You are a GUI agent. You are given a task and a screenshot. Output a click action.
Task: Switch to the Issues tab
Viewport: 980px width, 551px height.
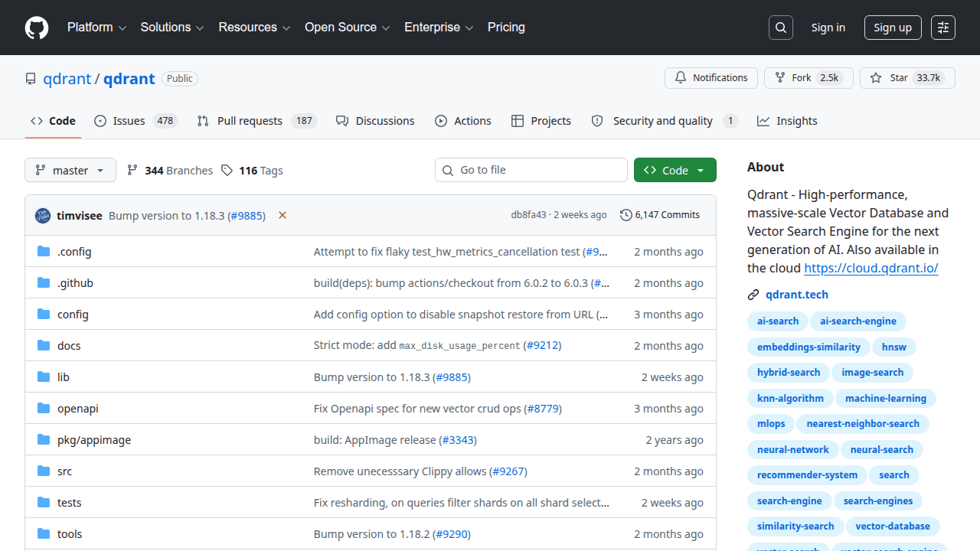tap(136, 121)
